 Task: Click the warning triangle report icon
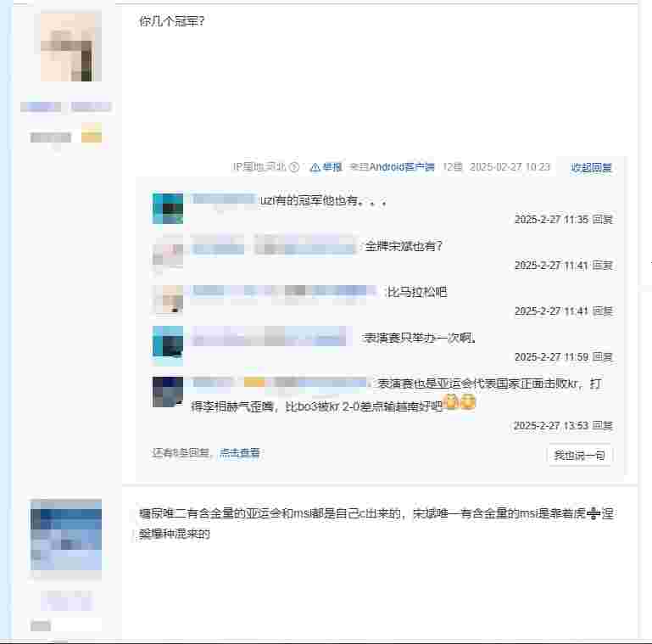(x=315, y=167)
